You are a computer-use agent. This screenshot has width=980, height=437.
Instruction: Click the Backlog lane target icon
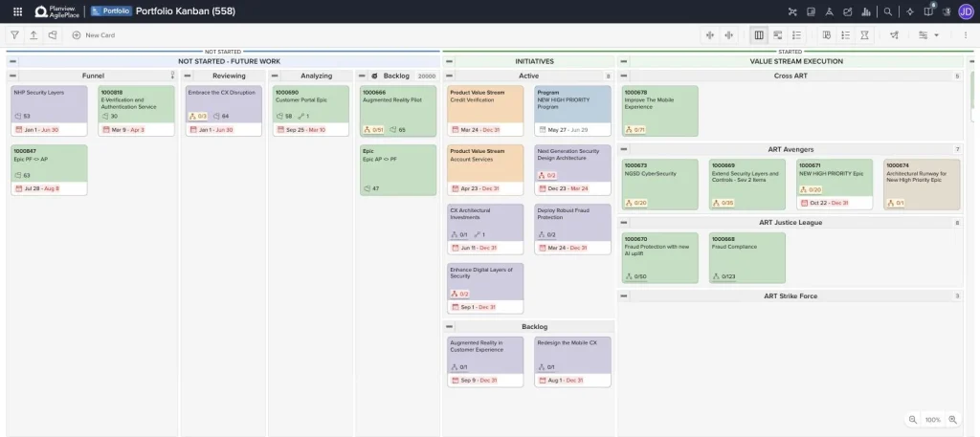(x=374, y=76)
